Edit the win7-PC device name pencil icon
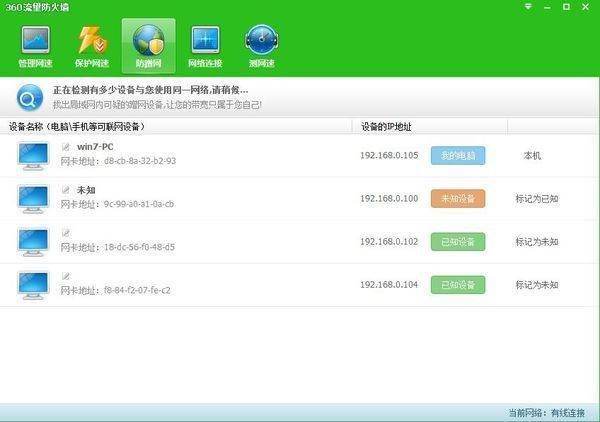The image size is (600, 422). 66,147
